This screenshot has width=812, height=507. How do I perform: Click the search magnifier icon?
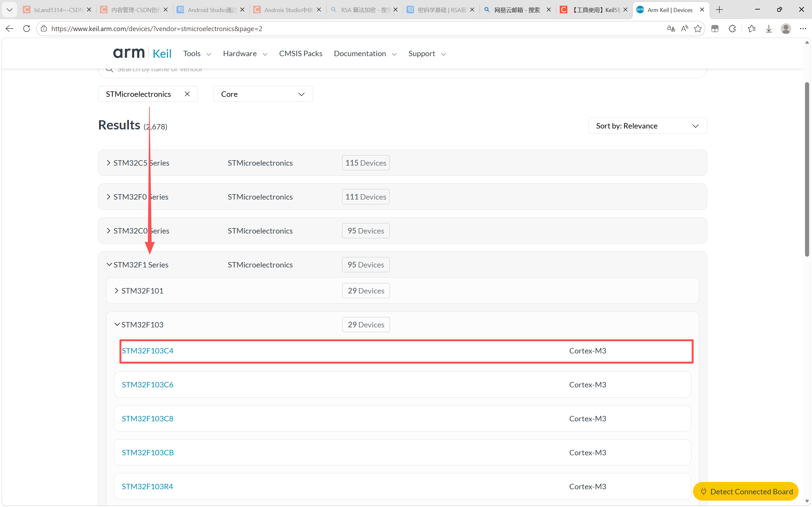tap(109, 69)
